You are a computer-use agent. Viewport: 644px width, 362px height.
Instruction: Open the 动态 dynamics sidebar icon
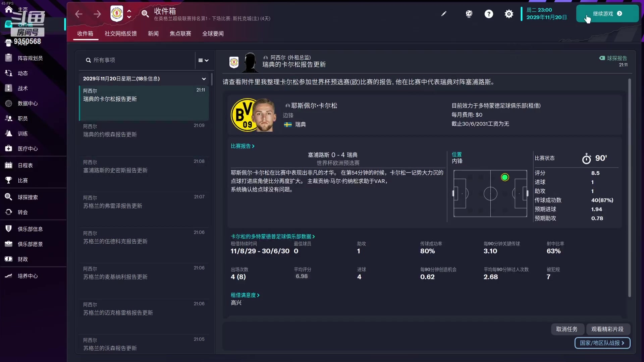[9, 73]
